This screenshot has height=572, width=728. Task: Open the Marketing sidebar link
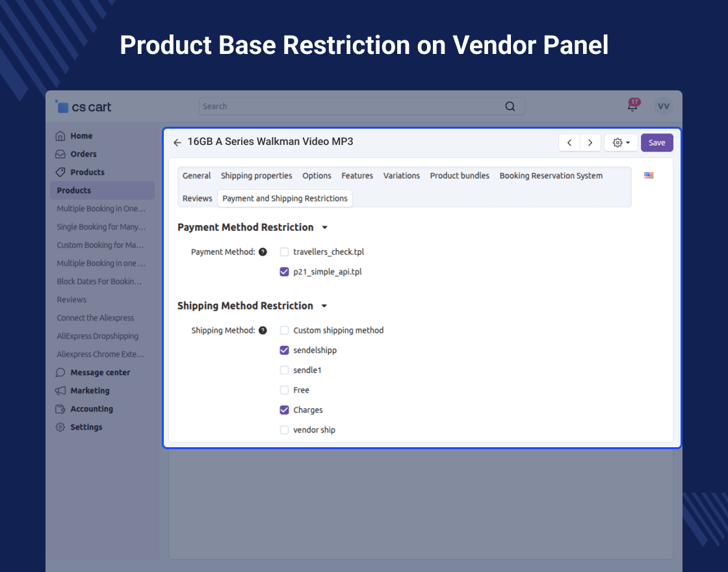(x=90, y=391)
